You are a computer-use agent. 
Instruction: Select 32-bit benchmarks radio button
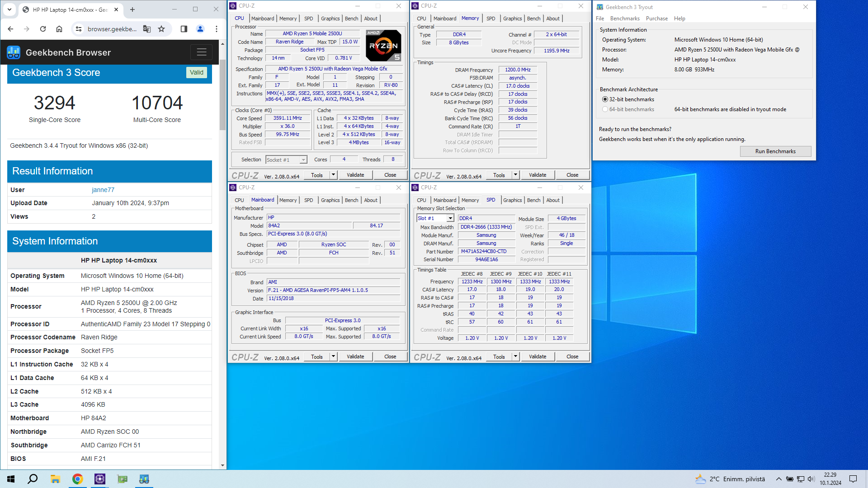(605, 99)
